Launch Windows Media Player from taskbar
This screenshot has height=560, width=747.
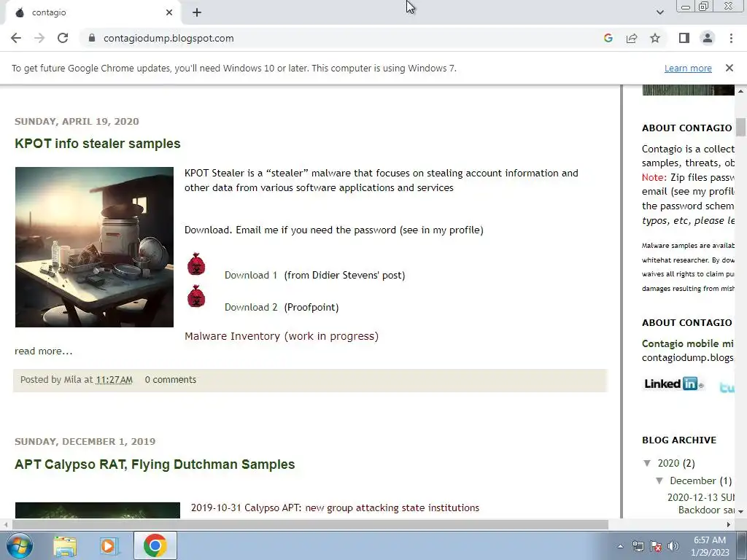(x=109, y=545)
